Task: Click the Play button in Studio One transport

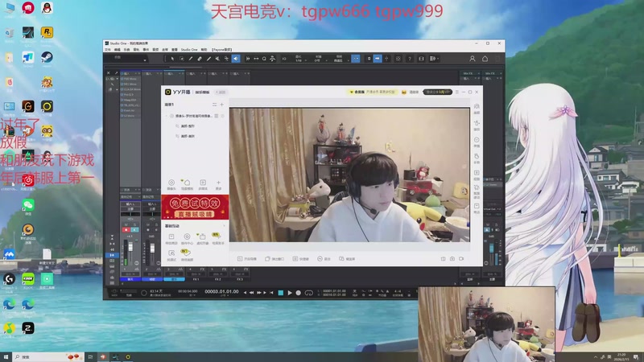Action: click(x=290, y=293)
